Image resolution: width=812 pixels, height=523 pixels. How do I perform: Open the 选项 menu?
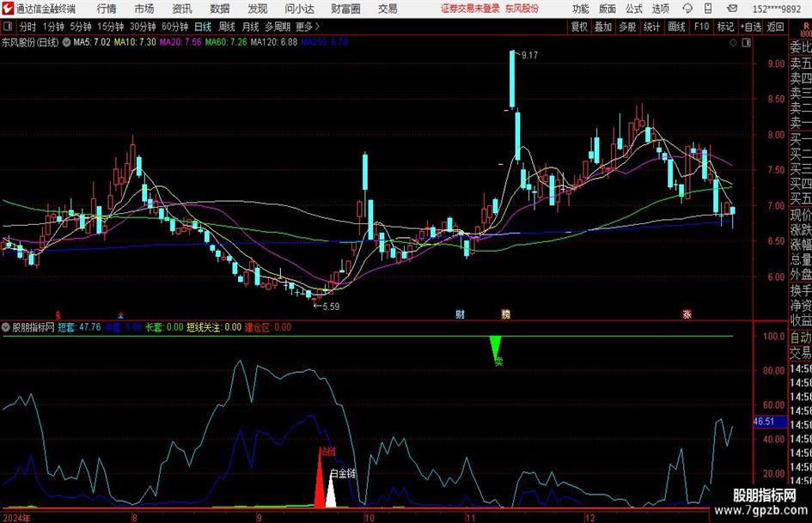coord(660,9)
